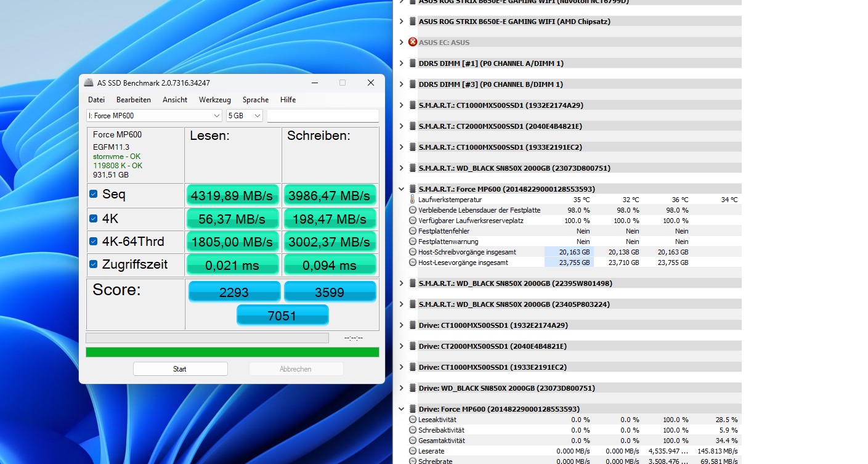Click the chip icon beside DDR5 DIMM [#1]
This screenshot has height=464, width=868.
click(412, 63)
